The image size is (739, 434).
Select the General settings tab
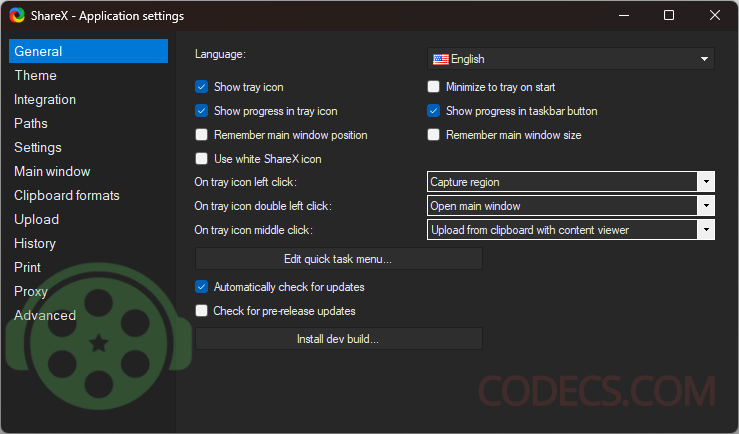[88, 51]
